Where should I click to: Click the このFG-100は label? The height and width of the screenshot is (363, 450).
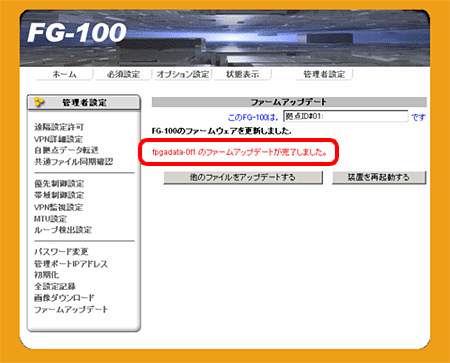(253, 117)
